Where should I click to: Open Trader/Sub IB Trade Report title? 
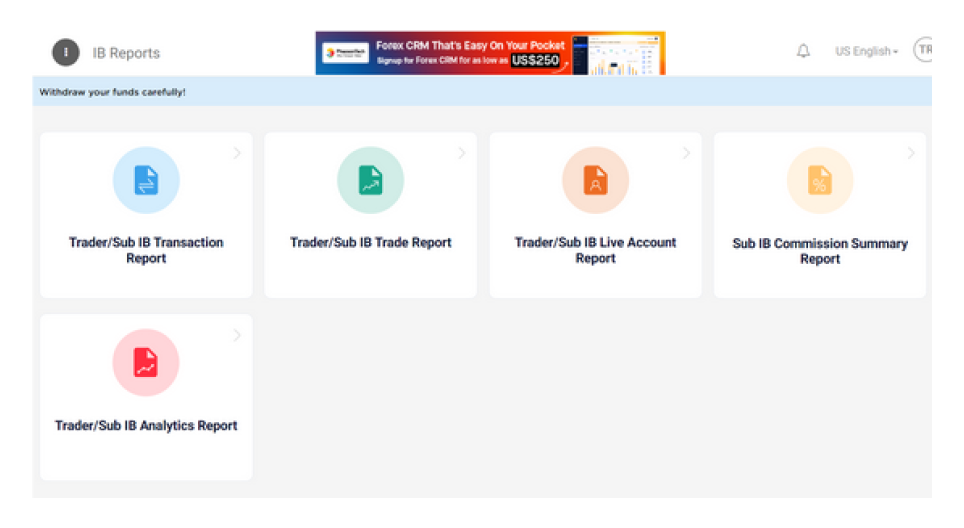coord(370,242)
